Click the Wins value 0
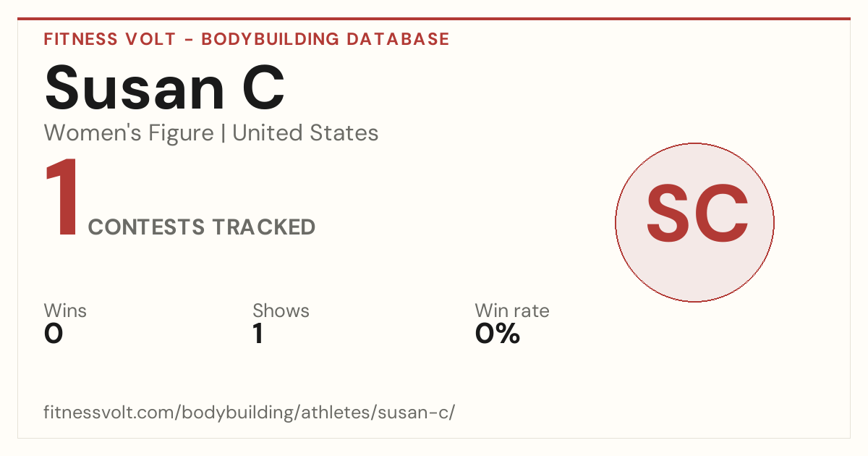The height and width of the screenshot is (456, 868). tap(54, 334)
